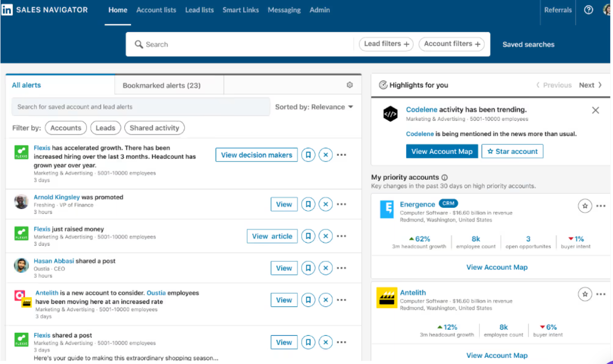Screen dimensions: 613x364
Task: Toggle the Leads filter chip
Action: (x=105, y=128)
